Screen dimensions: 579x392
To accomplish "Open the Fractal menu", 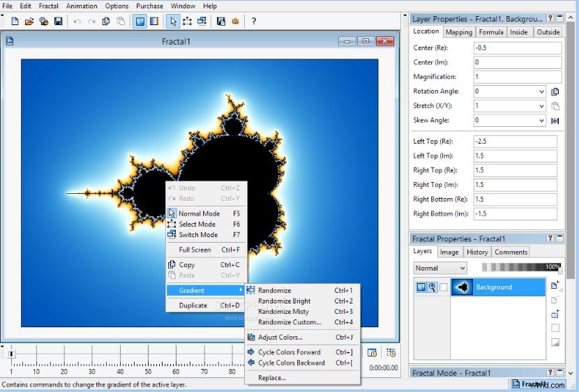I will 49,6.
